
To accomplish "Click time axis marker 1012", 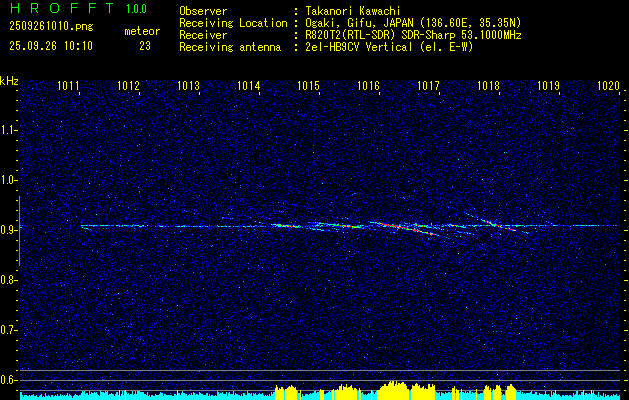I will coord(128,85).
